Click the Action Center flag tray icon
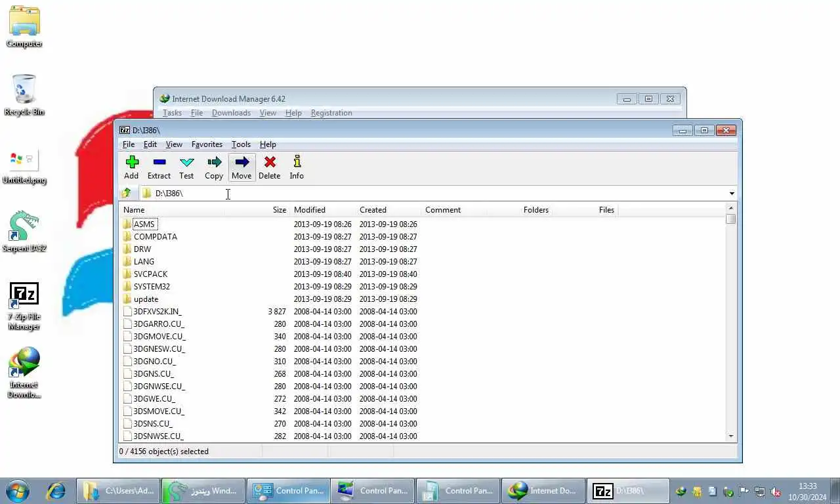The image size is (840, 504). [x=744, y=492]
